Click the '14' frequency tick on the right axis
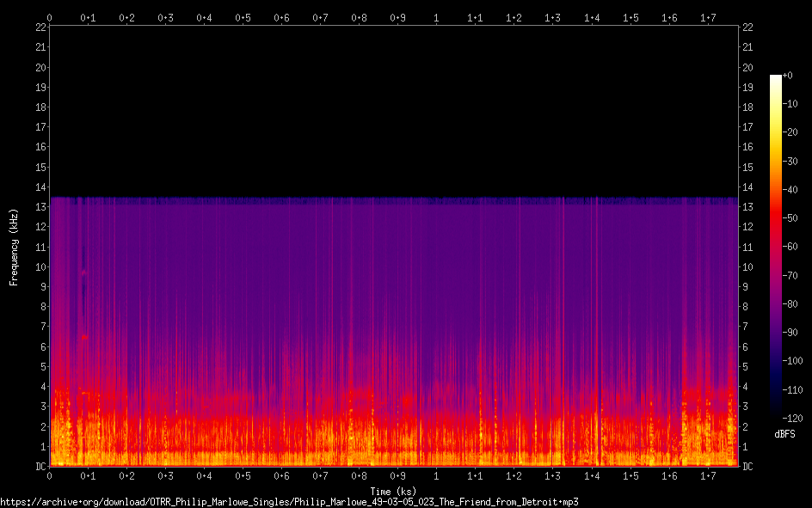Screen dimensions: 812x508 tap(747, 187)
